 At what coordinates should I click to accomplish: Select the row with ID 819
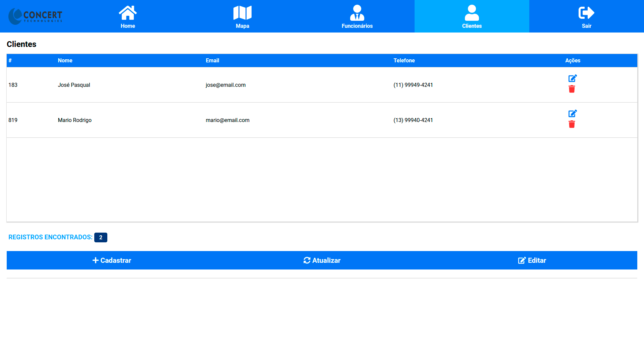13,120
